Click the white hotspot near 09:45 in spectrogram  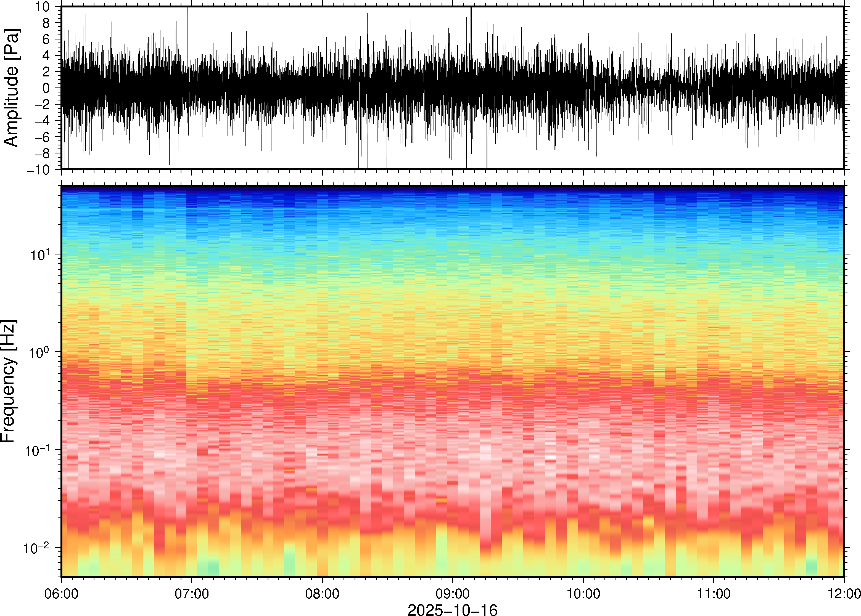[551, 458]
